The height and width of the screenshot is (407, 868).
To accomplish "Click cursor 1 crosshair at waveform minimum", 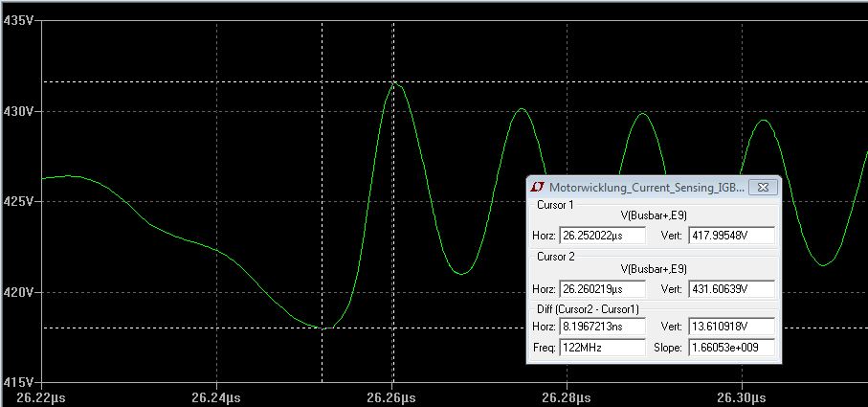I will [x=323, y=328].
